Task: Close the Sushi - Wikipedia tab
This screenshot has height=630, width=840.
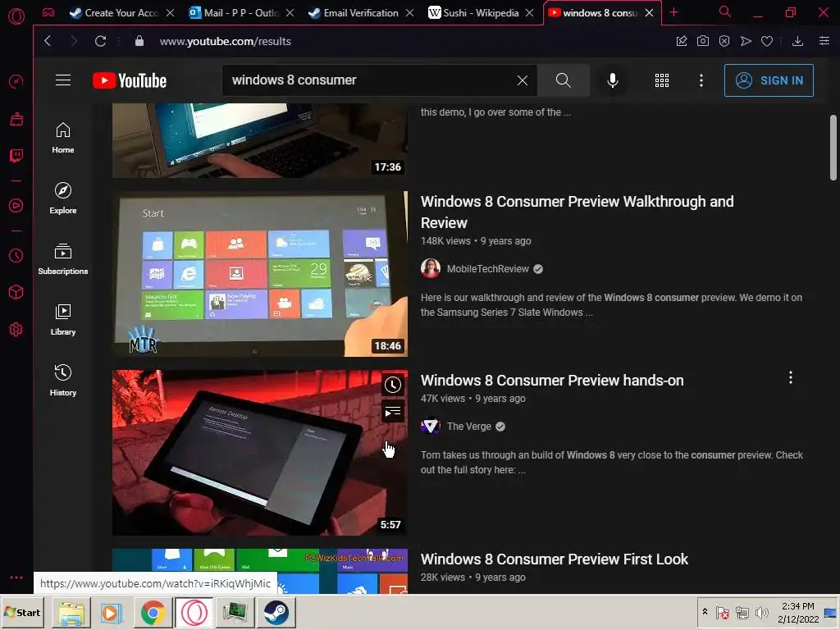Action: click(529, 13)
